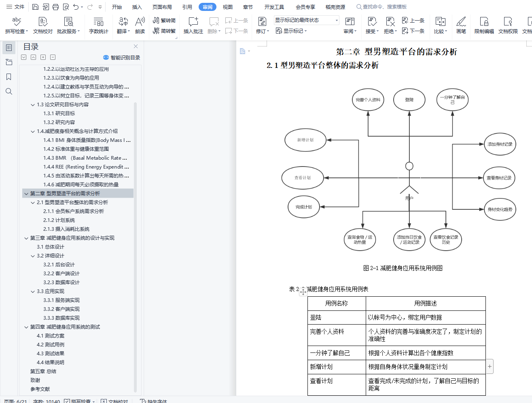Viewport: 532px width, 403px height.
Task: Click 页面: 6/21 in the status bar
Action: point(15,401)
